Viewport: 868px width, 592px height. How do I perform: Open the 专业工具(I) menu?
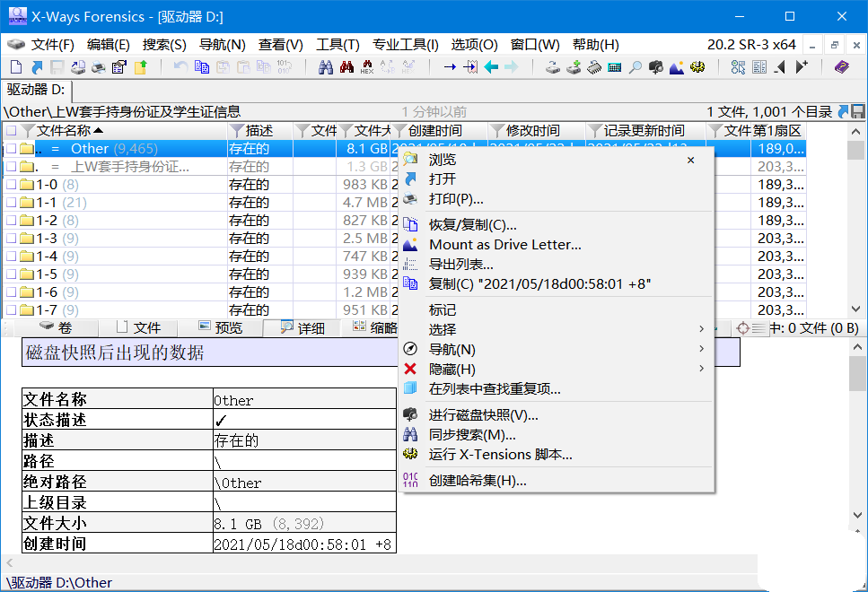click(x=405, y=45)
